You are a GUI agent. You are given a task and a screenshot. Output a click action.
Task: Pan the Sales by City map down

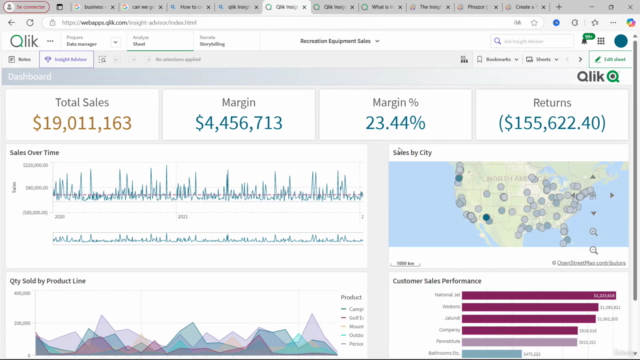(593, 213)
